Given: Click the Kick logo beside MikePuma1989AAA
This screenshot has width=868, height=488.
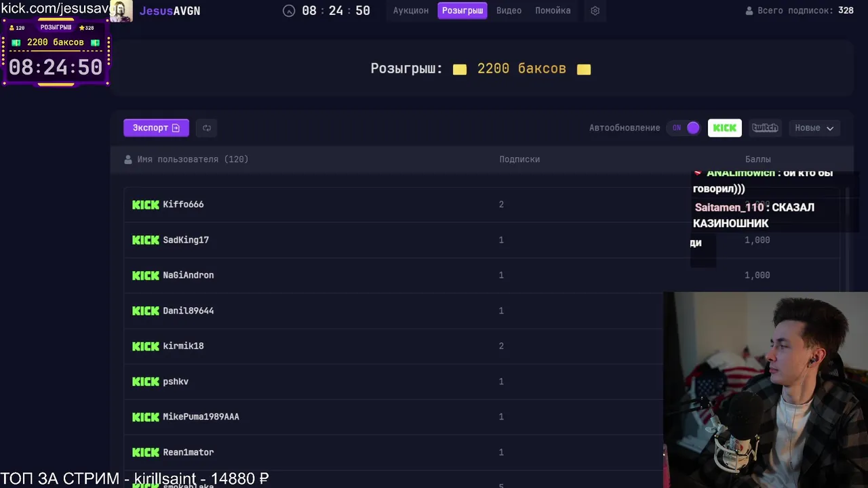Looking at the screenshot, I should tap(146, 417).
